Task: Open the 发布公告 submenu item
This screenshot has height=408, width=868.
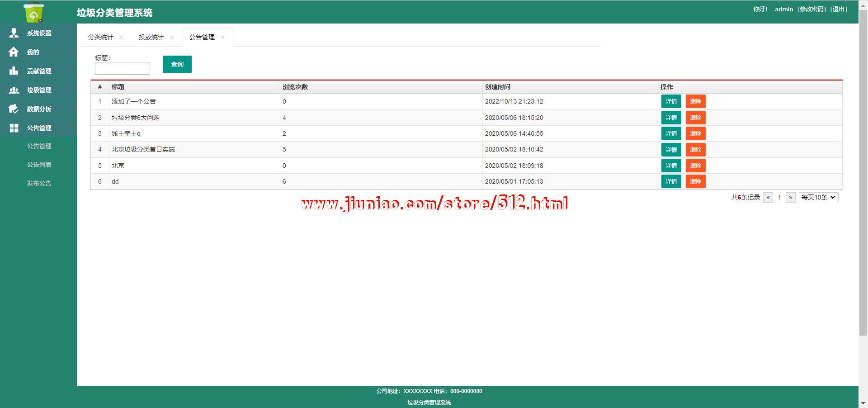Action: click(x=39, y=183)
